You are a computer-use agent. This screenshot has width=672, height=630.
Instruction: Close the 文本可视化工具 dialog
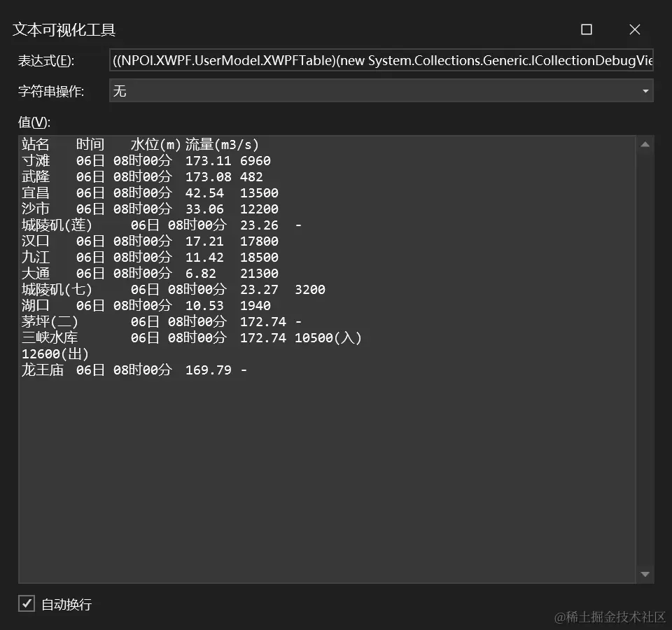tap(635, 29)
